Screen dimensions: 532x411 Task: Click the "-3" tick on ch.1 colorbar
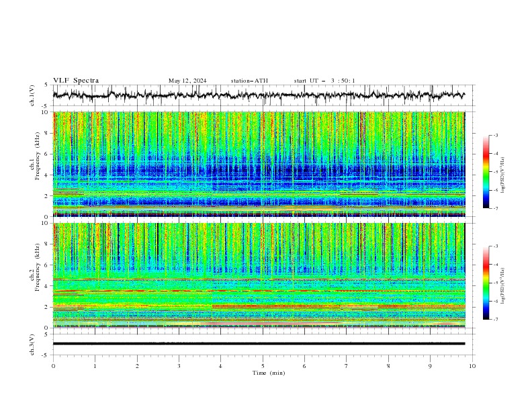[x=496, y=135]
